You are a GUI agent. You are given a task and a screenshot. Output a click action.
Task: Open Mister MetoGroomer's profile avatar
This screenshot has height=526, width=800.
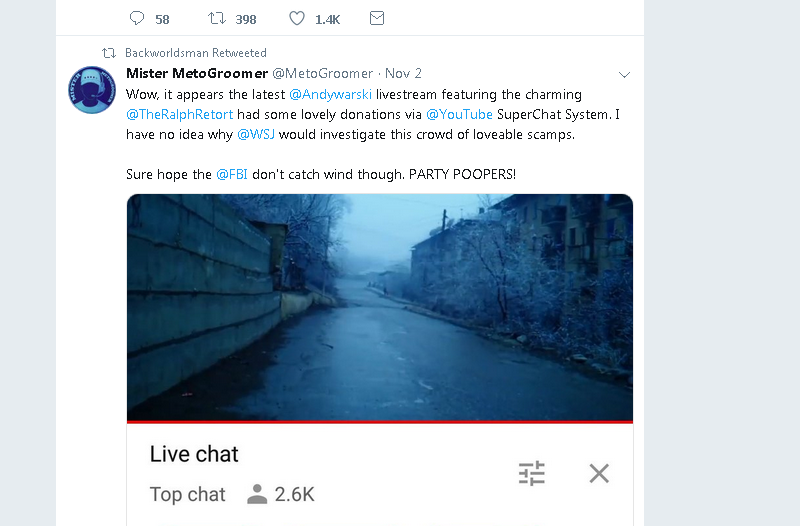(x=92, y=90)
